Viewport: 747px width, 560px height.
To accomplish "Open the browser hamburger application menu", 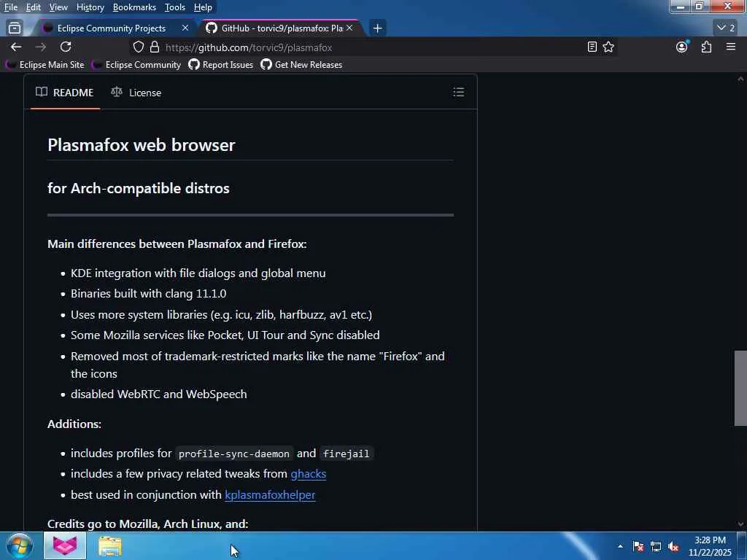I will click(x=731, y=47).
